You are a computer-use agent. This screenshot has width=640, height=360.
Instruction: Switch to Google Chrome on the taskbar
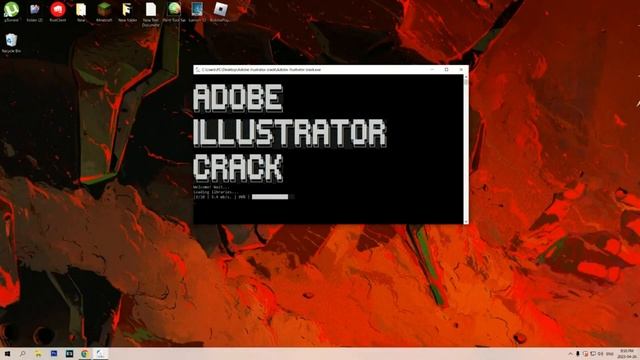(85, 353)
